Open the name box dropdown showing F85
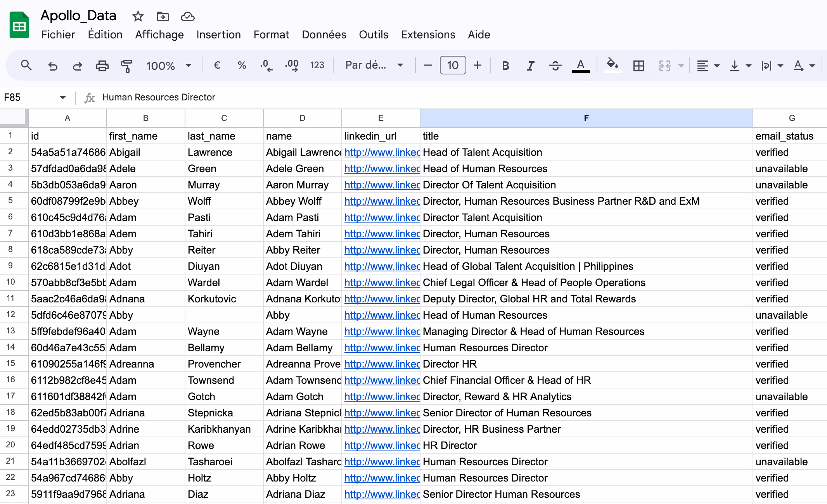 62,97
